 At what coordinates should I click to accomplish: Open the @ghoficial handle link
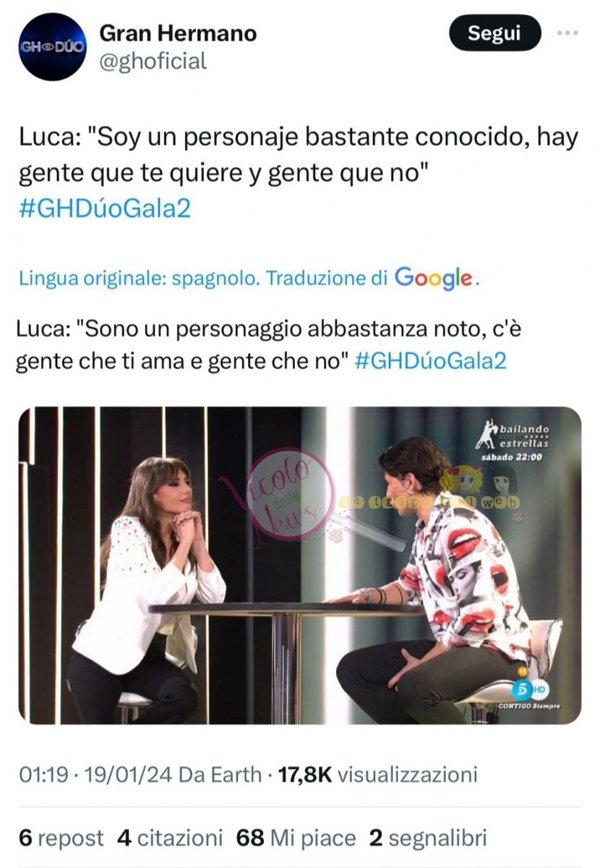[x=153, y=61]
